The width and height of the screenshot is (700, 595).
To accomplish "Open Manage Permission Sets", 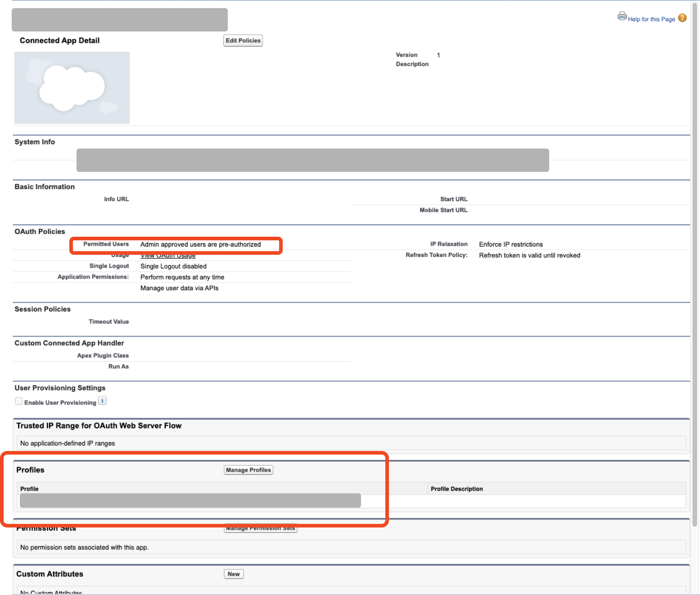I will 260,528.
